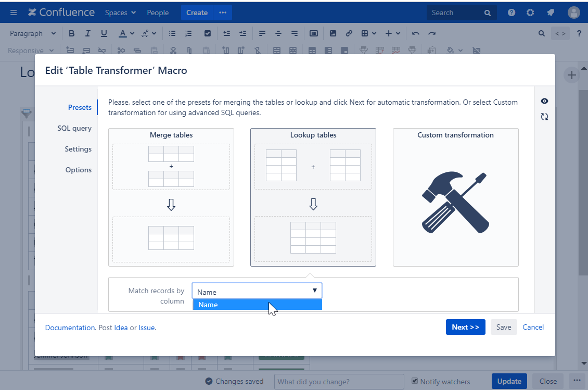Open the Spaces dropdown menu
The width and height of the screenshot is (588, 390).
pyautogui.click(x=120, y=12)
